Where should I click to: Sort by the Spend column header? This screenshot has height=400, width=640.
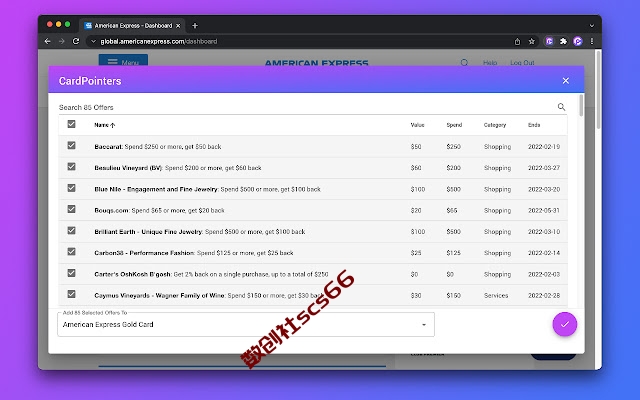click(454, 125)
